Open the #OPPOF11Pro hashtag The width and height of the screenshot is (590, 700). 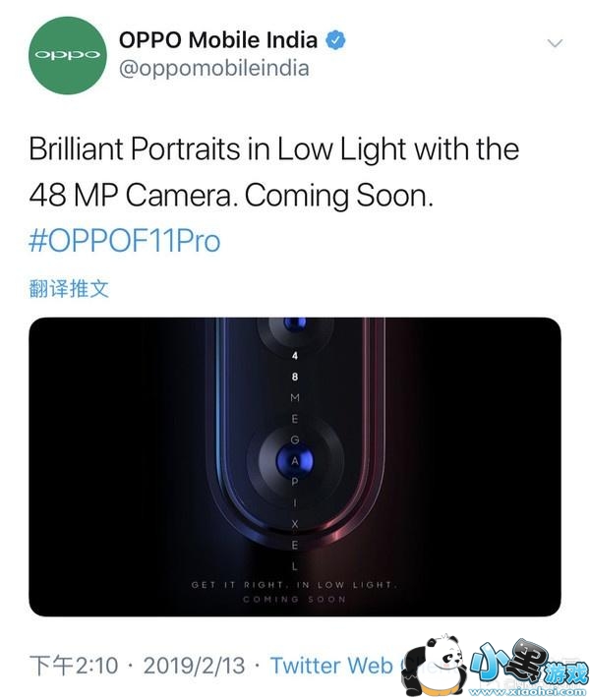(x=124, y=241)
